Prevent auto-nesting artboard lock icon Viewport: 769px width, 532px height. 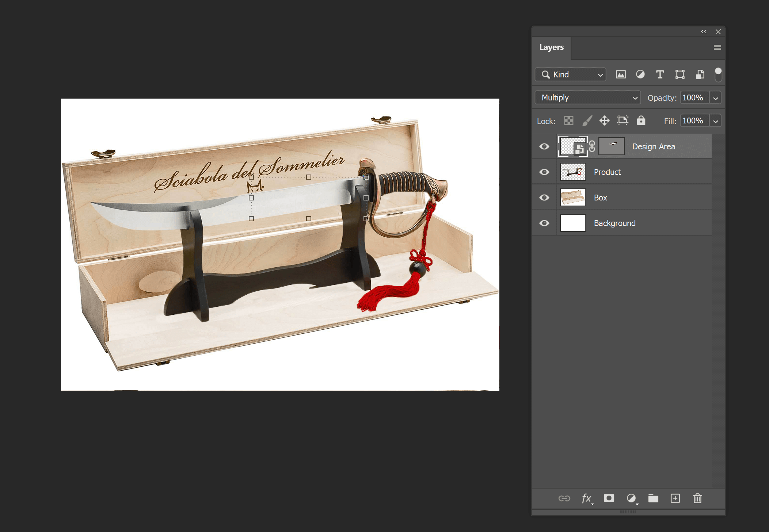click(623, 120)
